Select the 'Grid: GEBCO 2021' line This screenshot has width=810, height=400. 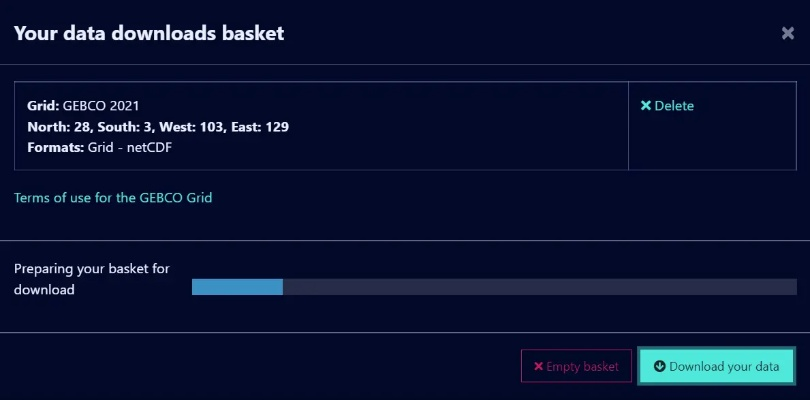click(x=83, y=105)
